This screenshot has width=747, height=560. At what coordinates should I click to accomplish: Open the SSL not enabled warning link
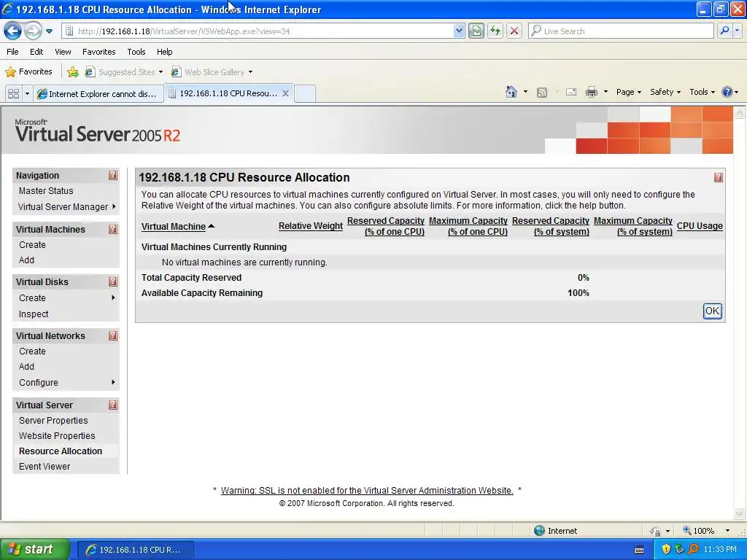[367, 491]
